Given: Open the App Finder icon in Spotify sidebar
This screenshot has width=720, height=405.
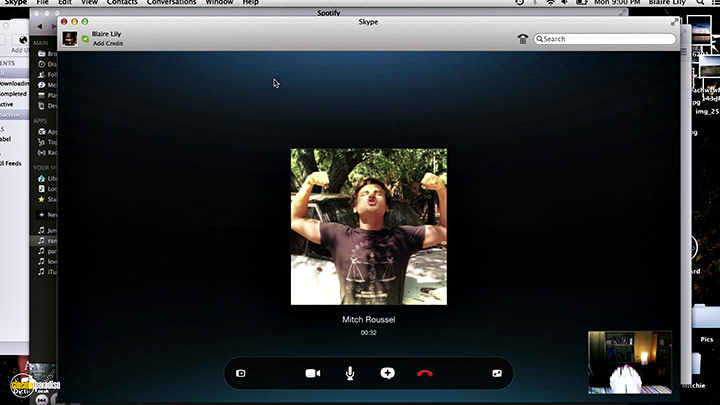Looking at the screenshot, I should tap(41, 132).
